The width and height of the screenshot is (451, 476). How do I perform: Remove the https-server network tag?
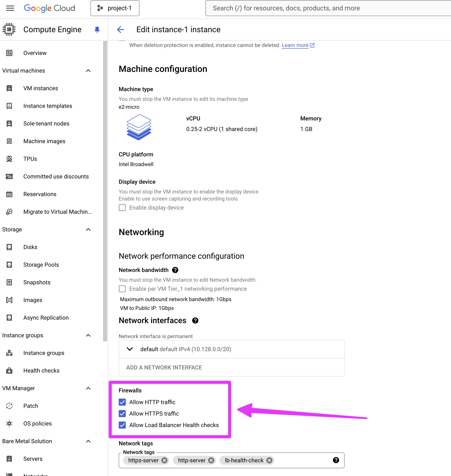164,460
